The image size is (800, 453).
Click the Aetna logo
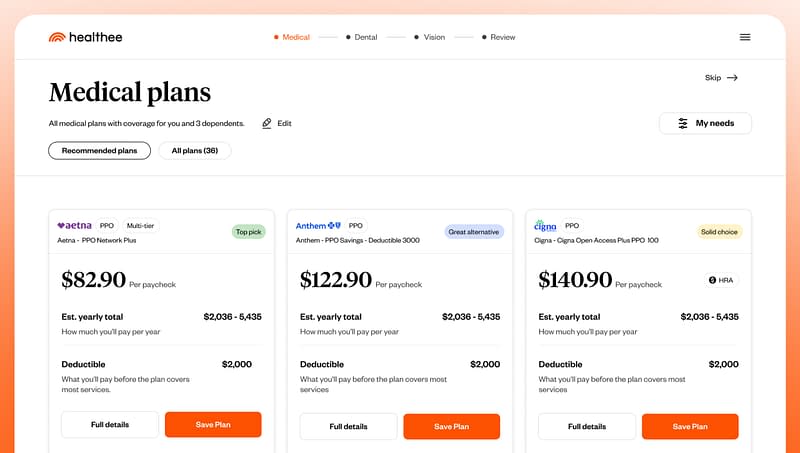tap(74, 226)
